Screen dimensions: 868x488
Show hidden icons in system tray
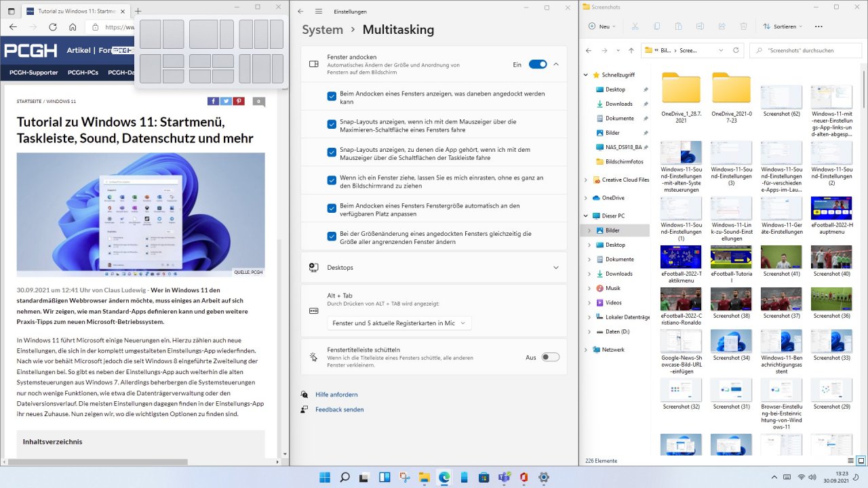[775, 477]
